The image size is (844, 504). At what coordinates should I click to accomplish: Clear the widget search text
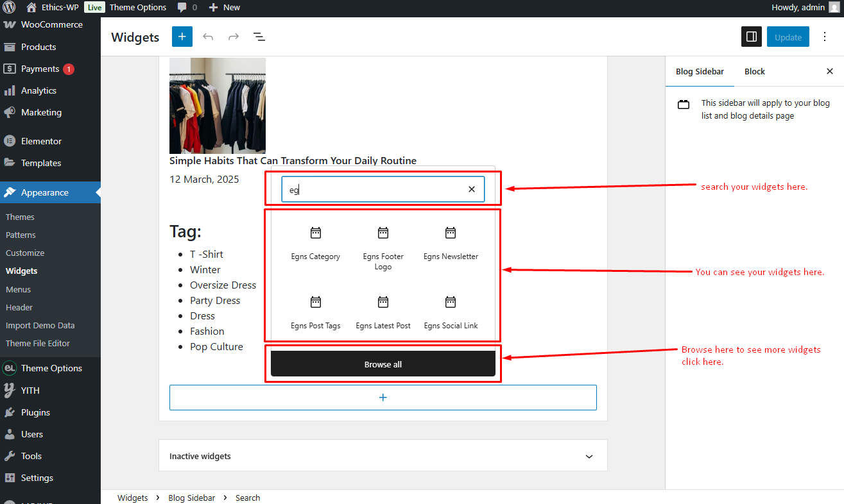(472, 189)
